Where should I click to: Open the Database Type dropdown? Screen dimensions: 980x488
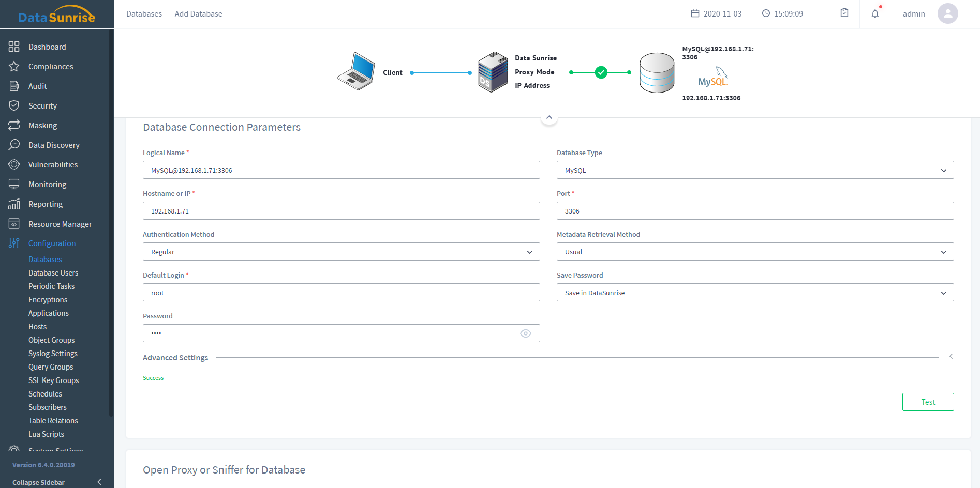(x=754, y=170)
